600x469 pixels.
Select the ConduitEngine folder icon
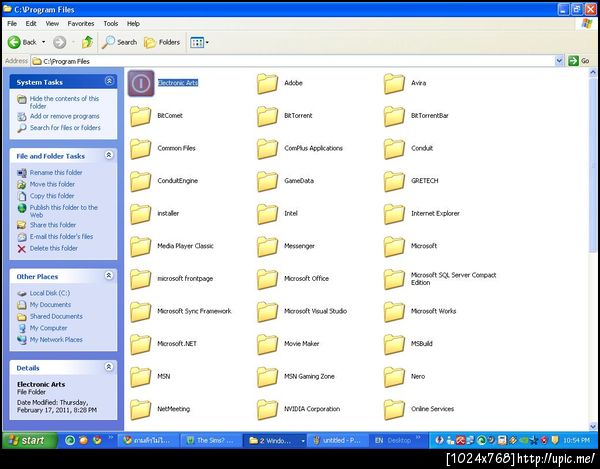pyautogui.click(x=140, y=181)
